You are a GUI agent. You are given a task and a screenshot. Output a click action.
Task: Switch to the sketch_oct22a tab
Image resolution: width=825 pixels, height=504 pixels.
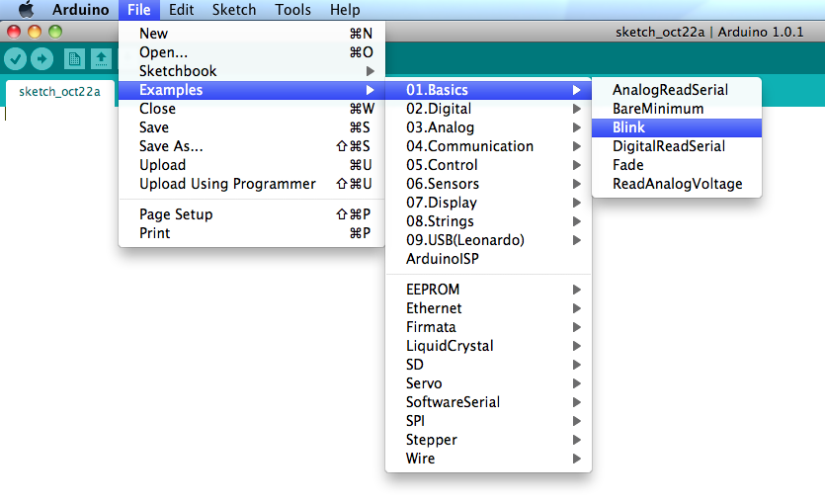pyautogui.click(x=59, y=92)
